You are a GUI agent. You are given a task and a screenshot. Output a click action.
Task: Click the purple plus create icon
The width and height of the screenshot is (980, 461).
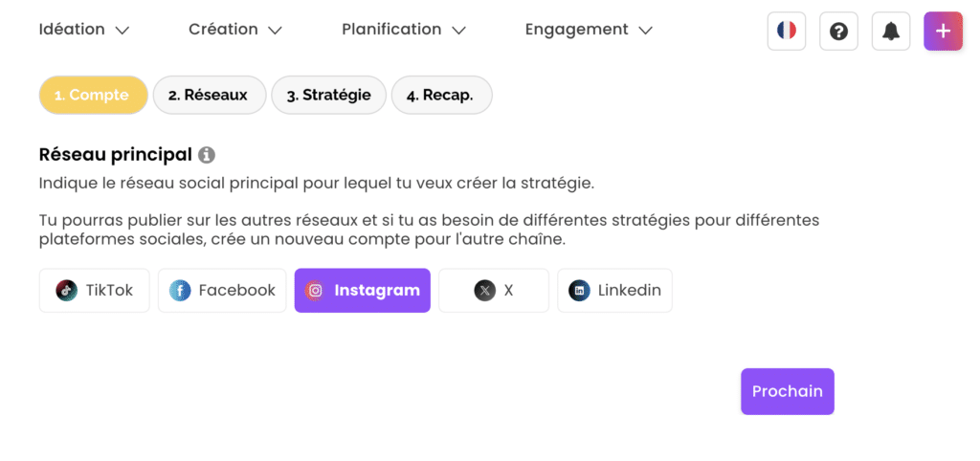[x=943, y=31]
